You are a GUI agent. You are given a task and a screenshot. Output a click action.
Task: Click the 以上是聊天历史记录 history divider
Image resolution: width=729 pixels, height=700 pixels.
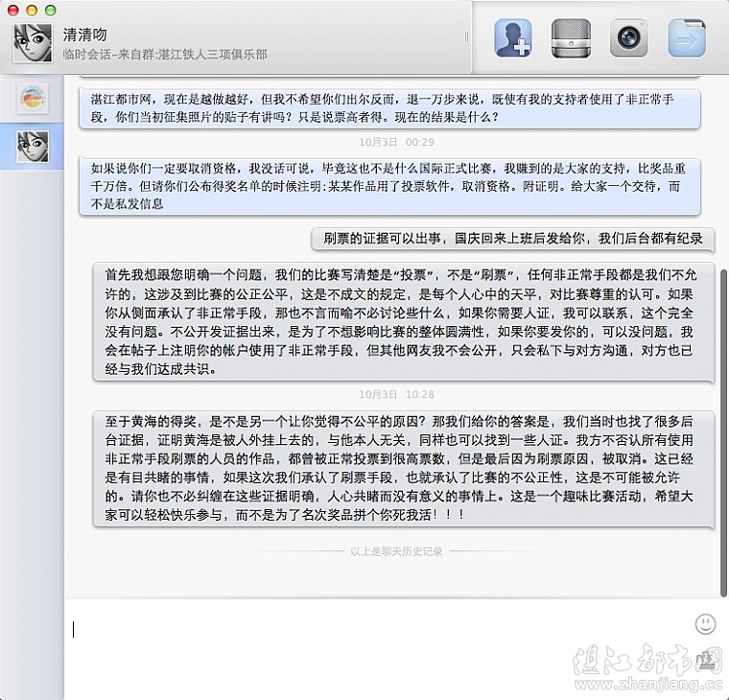coord(396,551)
